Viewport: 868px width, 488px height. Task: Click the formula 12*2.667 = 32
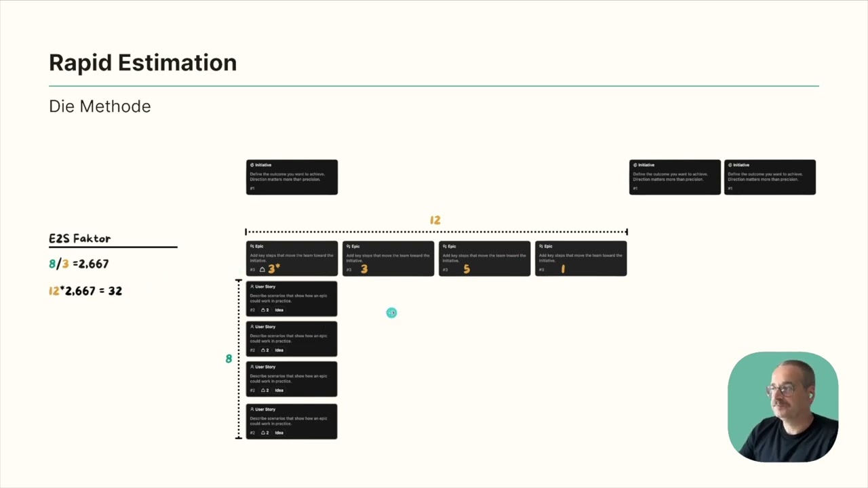click(85, 291)
